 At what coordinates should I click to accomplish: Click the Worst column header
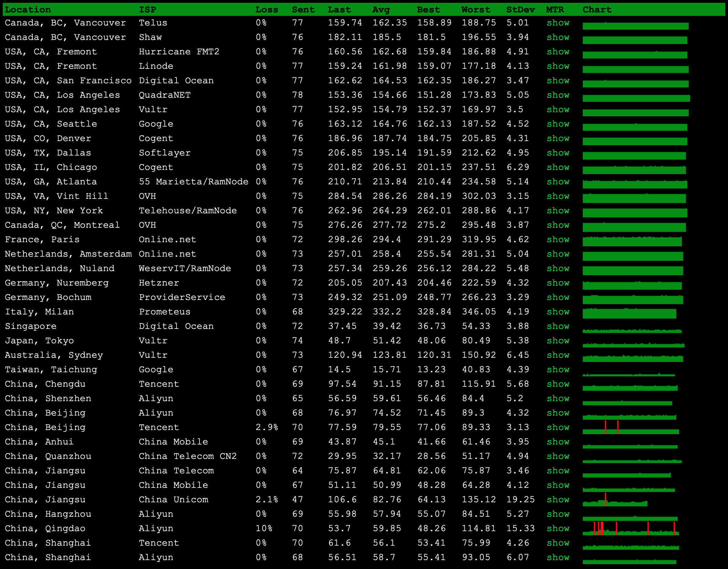[476, 10]
